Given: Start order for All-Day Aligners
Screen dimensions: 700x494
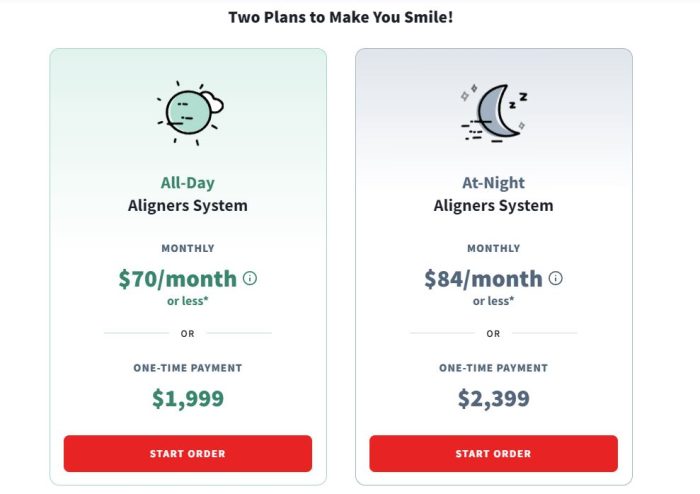Looking at the screenshot, I should coord(188,453).
